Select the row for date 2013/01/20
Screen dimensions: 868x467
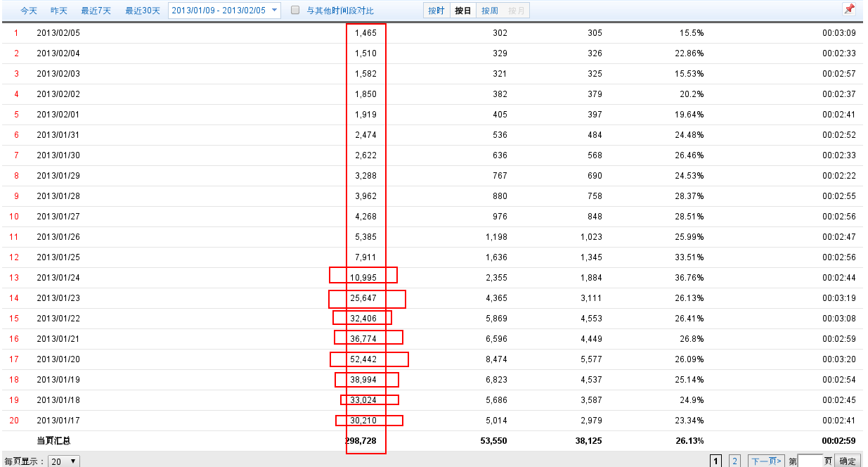58,359
